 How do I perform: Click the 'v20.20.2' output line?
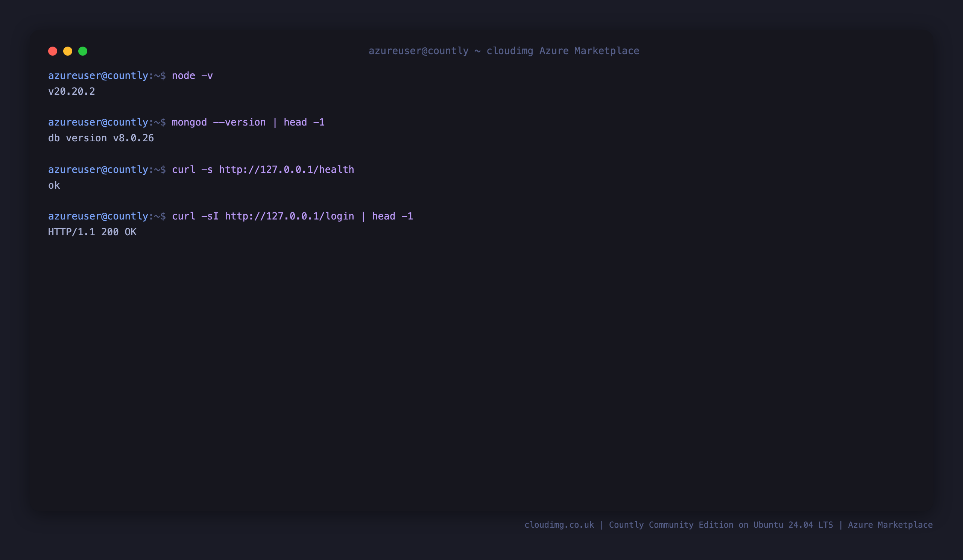coord(71,91)
